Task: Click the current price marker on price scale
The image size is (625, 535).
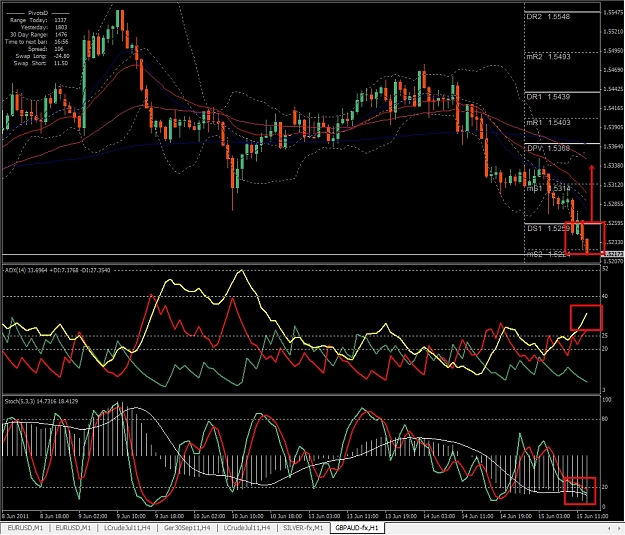Action: pyautogui.click(x=614, y=254)
